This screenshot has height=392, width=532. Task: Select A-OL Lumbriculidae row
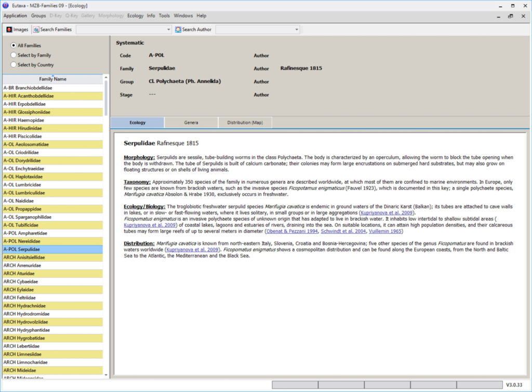coord(52,193)
